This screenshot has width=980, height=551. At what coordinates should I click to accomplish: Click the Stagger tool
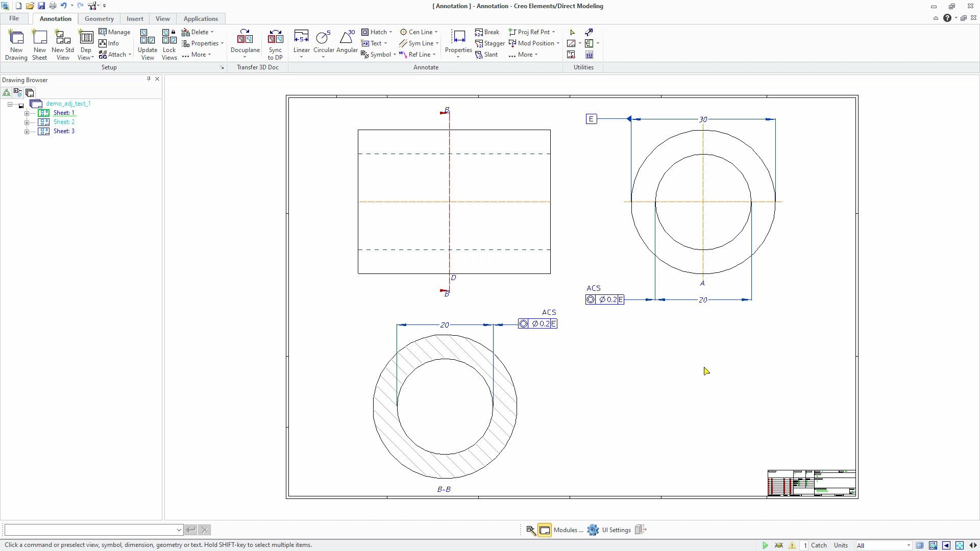click(x=489, y=43)
